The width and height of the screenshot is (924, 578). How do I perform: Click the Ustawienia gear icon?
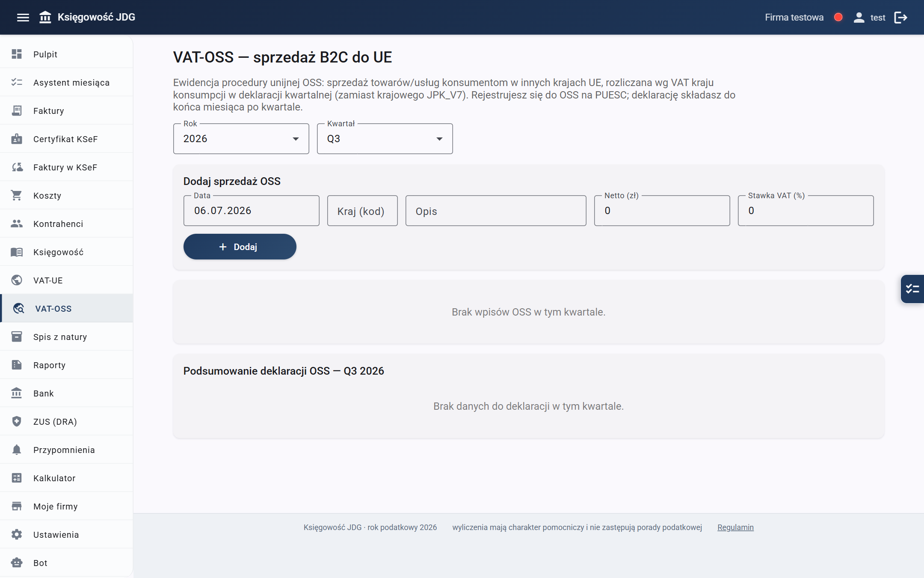(x=17, y=534)
